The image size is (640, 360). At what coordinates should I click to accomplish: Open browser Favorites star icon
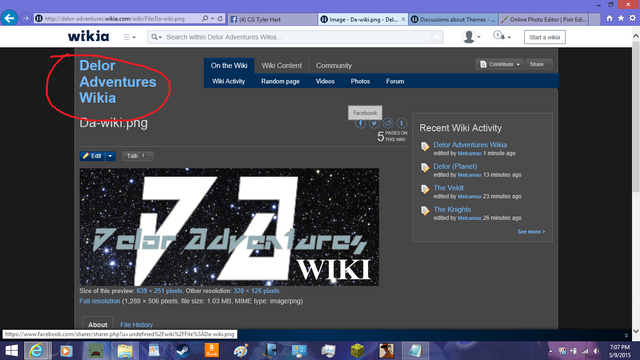(621, 18)
